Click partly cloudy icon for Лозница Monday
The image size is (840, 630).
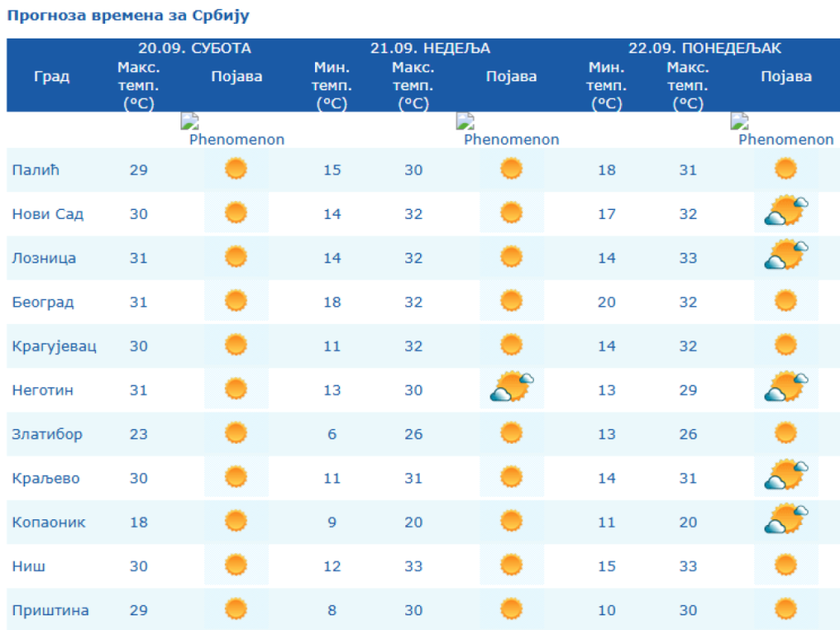[x=786, y=256]
